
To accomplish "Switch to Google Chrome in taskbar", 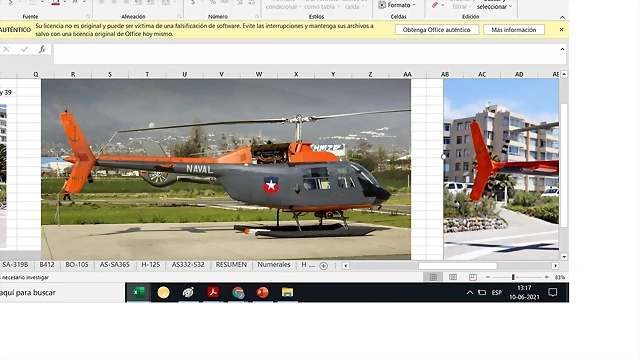I will tap(238, 292).
